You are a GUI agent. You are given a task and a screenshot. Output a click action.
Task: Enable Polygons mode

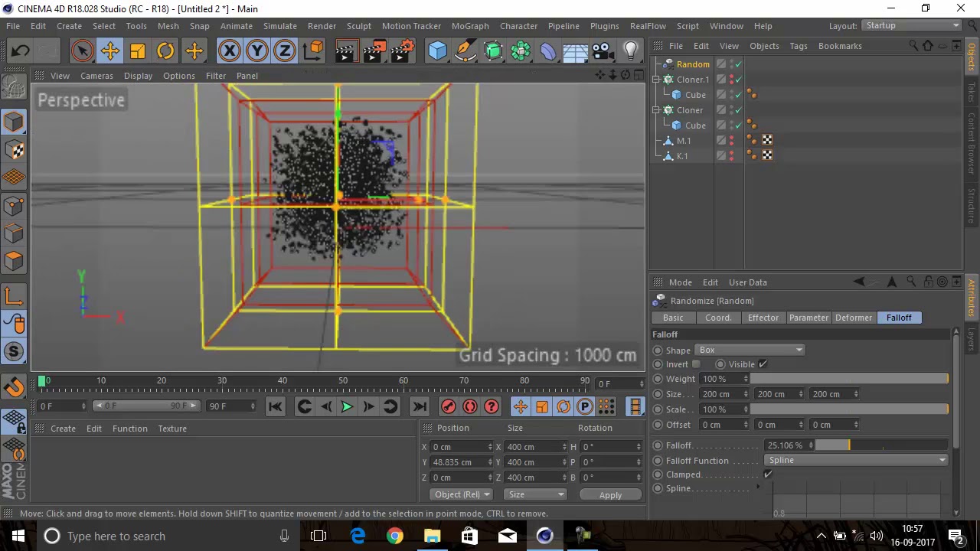tap(14, 261)
